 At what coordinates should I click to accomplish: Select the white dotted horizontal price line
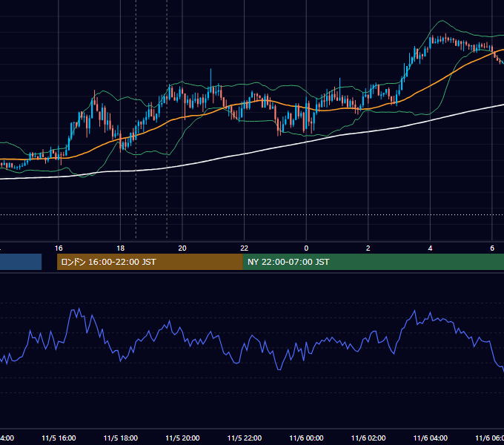[x=252, y=214]
